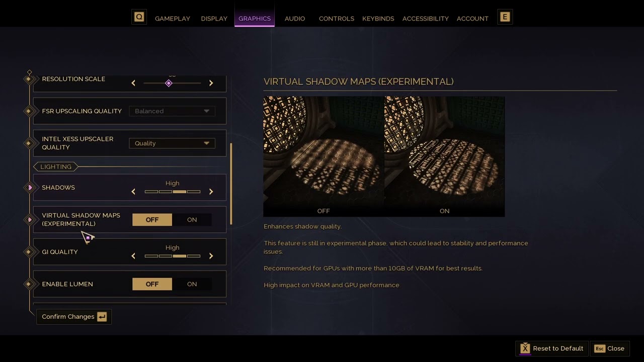This screenshot has width=644, height=362.
Task: Click the left arrow for GI Quality
Action: (133, 256)
